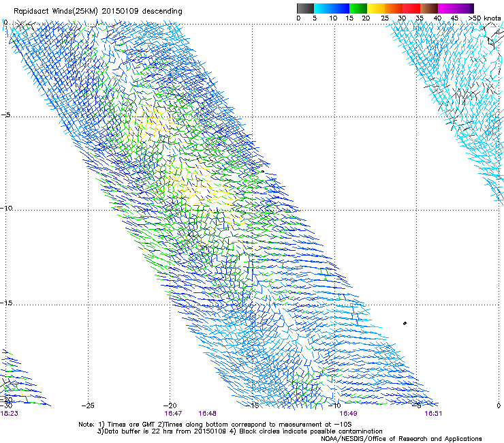The width and height of the screenshot is (504, 443).
Task: Click the '0' longitude label at bottom right
Action: click(499, 406)
